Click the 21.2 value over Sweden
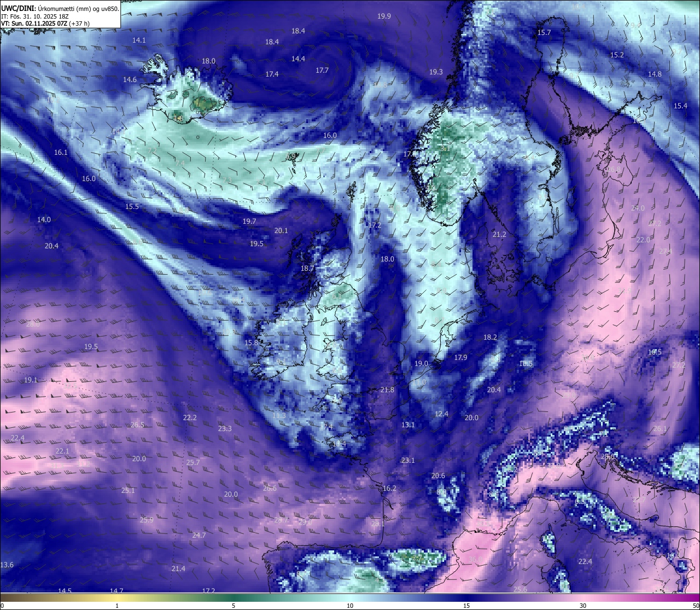Image resolution: width=700 pixels, height=610 pixels. [499, 235]
